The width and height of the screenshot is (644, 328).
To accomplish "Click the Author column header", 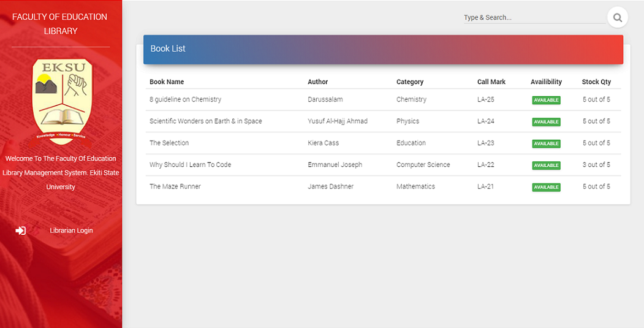I will 318,82.
